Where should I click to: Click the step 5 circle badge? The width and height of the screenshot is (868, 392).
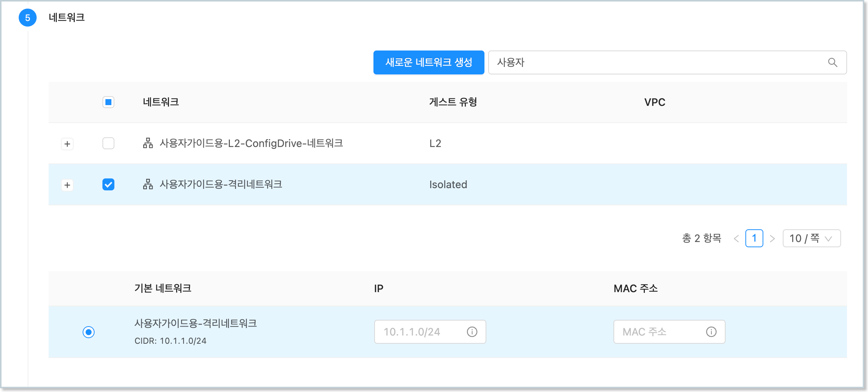(28, 18)
